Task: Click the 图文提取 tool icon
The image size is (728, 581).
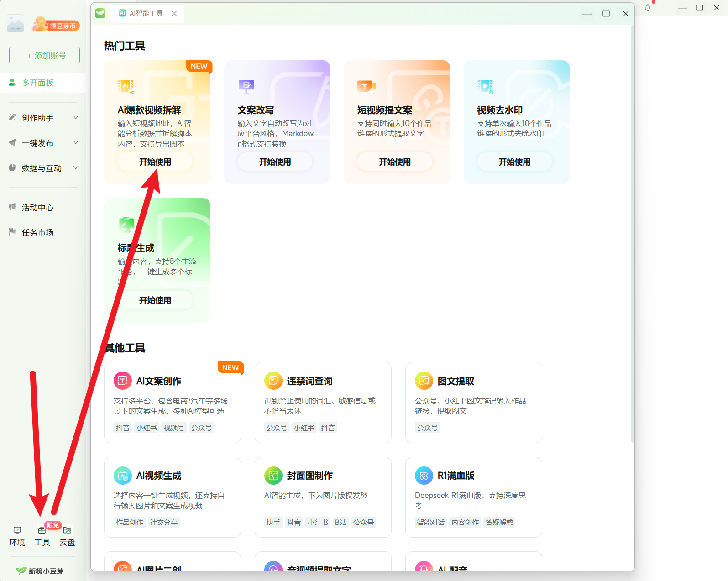Action: pos(424,381)
